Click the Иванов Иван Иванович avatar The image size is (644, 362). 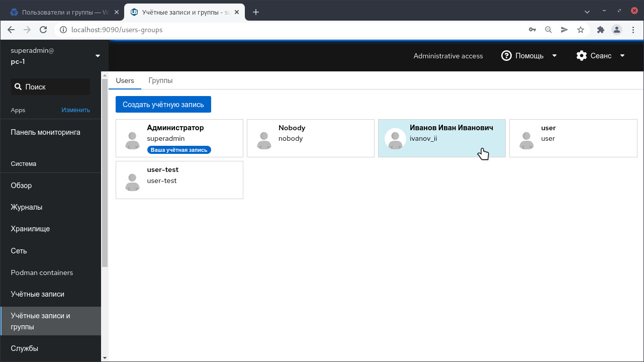click(395, 139)
